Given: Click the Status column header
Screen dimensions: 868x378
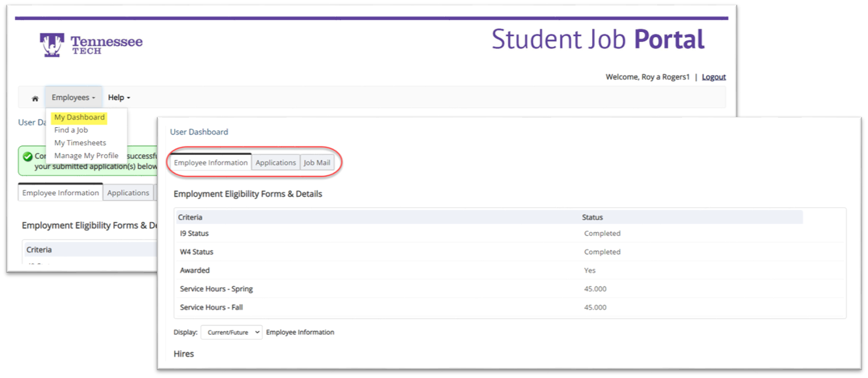Looking at the screenshot, I should pyautogui.click(x=592, y=217).
